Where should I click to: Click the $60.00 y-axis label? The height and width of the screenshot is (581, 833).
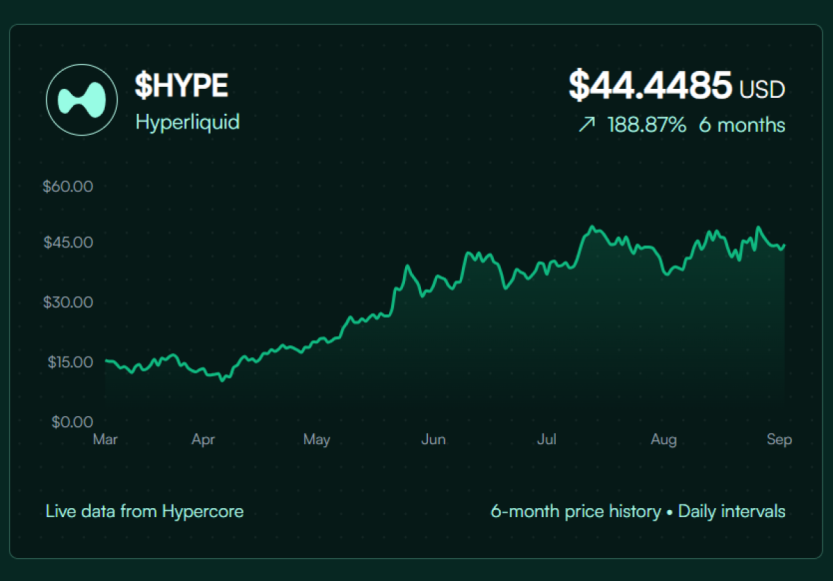[x=68, y=186]
